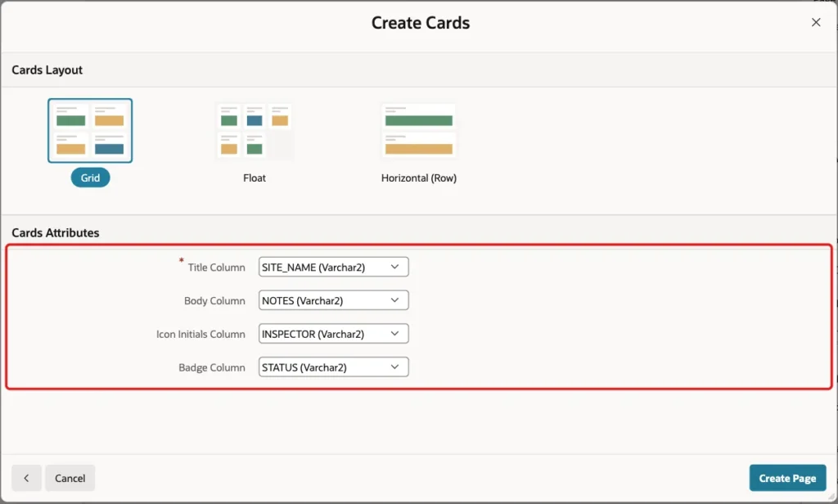Open the Body Column dropdown
The width and height of the screenshot is (838, 504).
click(x=334, y=300)
